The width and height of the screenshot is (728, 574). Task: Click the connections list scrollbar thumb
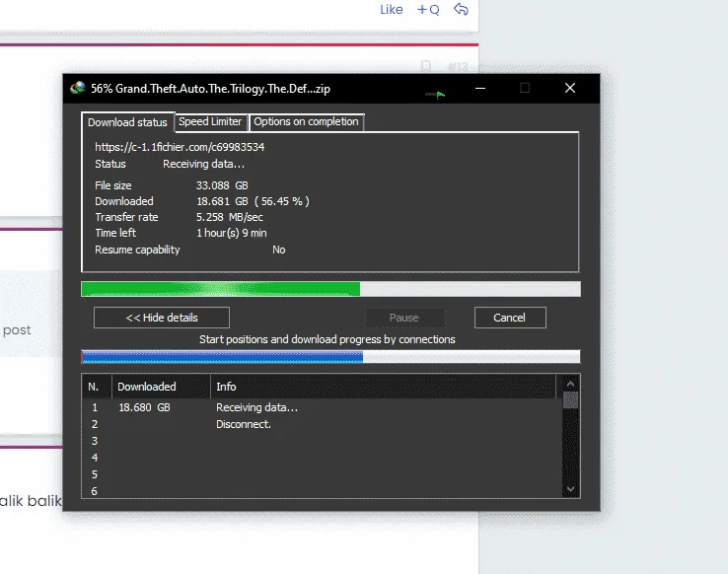570,400
